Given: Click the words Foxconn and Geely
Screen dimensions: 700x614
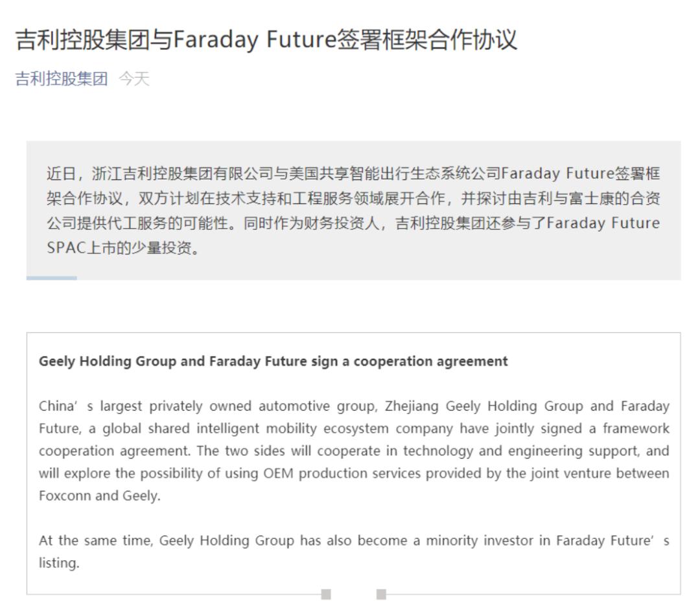Looking at the screenshot, I should pos(99,495).
